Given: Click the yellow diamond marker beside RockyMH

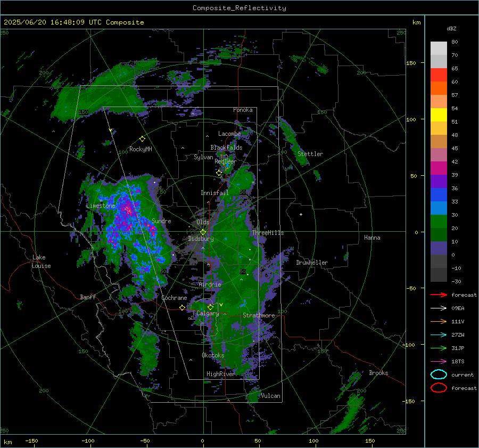Looking at the screenshot, I should pyautogui.click(x=142, y=139).
